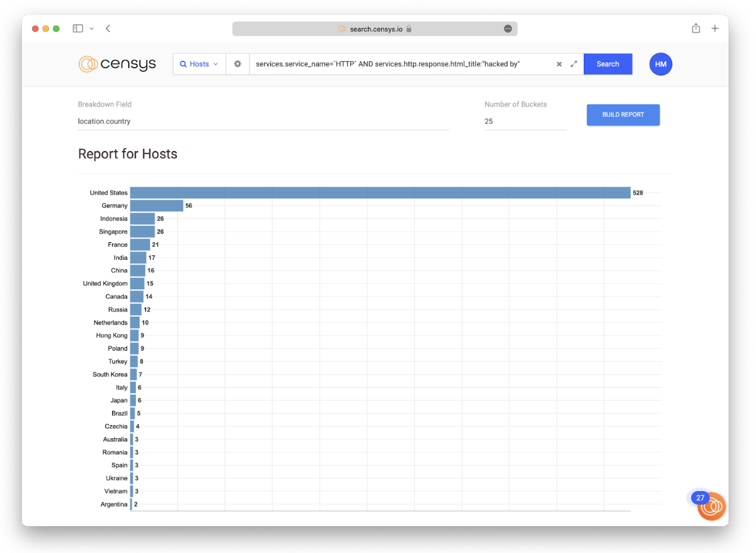Click in the search query text field
The height and width of the screenshot is (553, 756).
(x=401, y=64)
